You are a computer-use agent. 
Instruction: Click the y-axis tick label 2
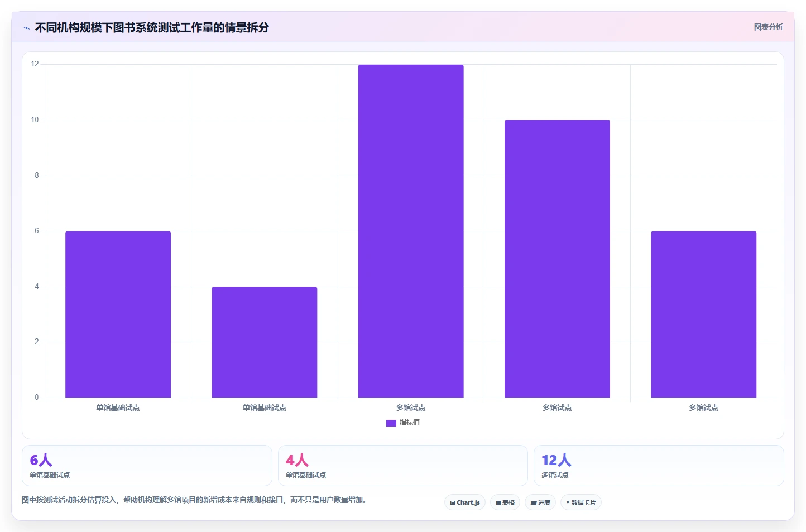point(37,342)
